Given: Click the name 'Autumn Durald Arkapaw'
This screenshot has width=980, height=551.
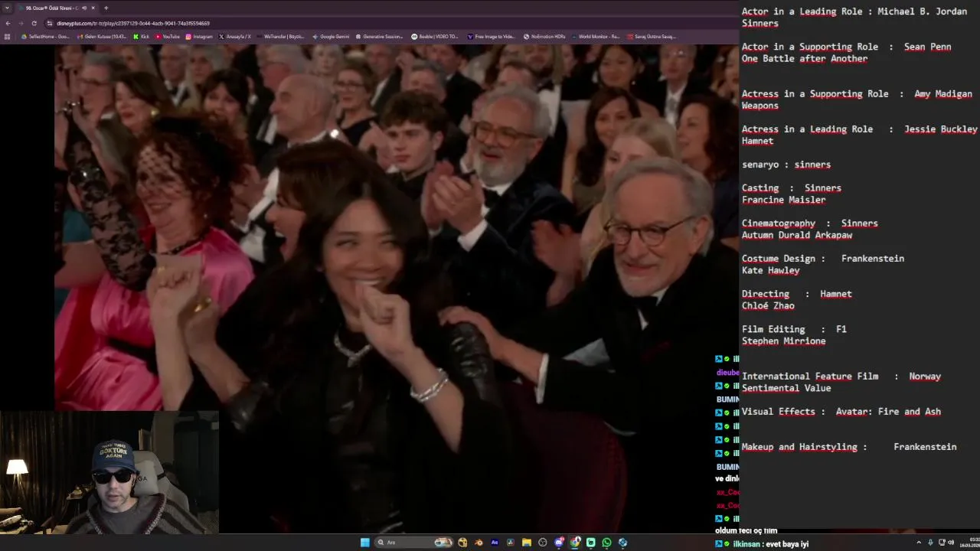Looking at the screenshot, I should point(796,235).
